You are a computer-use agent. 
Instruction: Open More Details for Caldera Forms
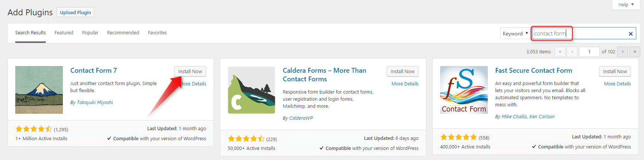click(405, 84)
